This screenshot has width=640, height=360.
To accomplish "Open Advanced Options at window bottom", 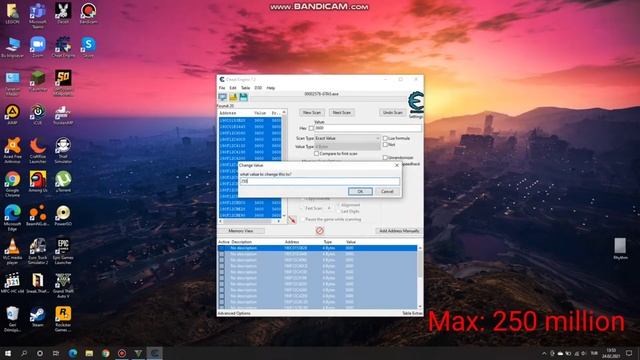I will pyautogui.click(x=234, y=313).
